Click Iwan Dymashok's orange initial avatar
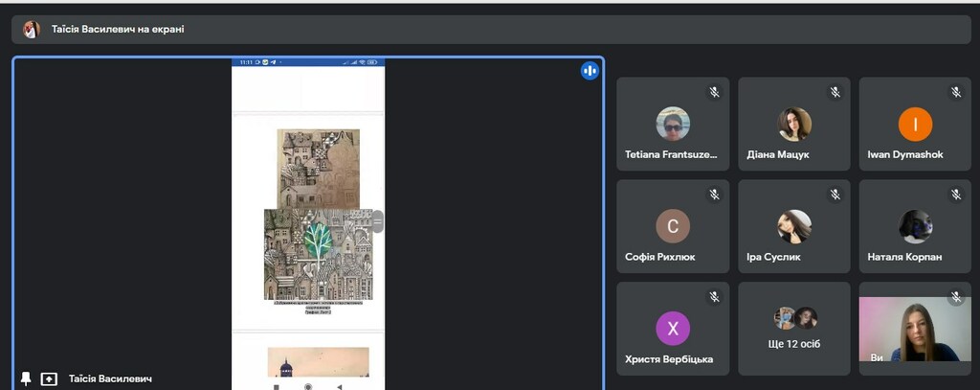 point(915,124)
